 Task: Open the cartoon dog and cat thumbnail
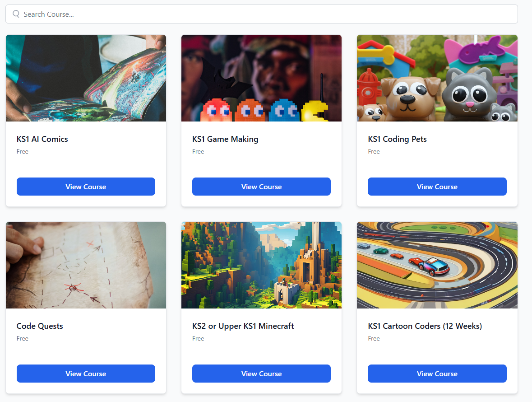437,78
